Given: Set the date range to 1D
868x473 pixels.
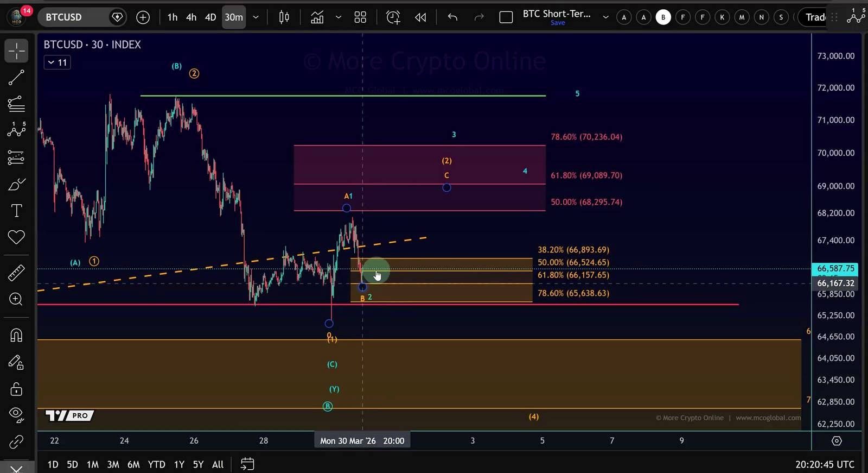Looking at the screenshot, I should tap(53, 464).
